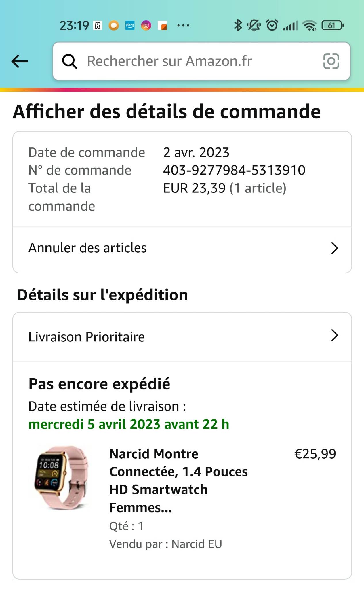Tap the pink smartwatch product thumbnail
Viewport: 364px width, 590px height.
click(61, 478)
